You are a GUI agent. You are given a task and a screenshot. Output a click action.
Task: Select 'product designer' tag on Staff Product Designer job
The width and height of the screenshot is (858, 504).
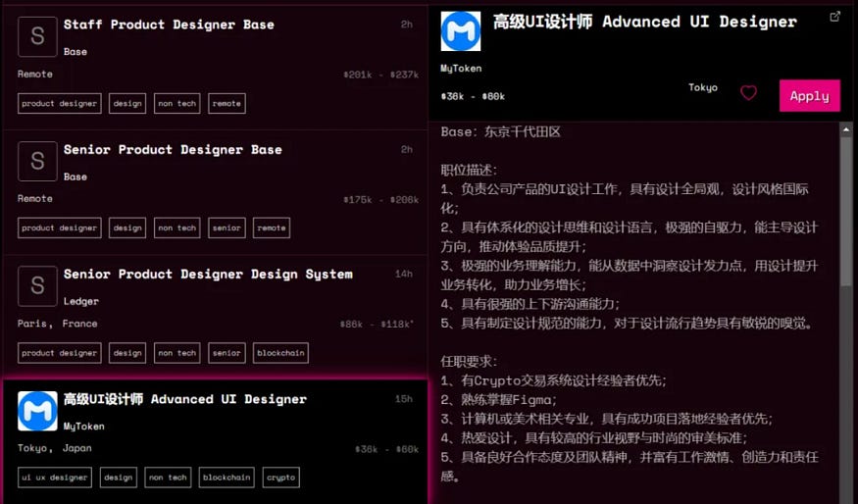(60, 103)
